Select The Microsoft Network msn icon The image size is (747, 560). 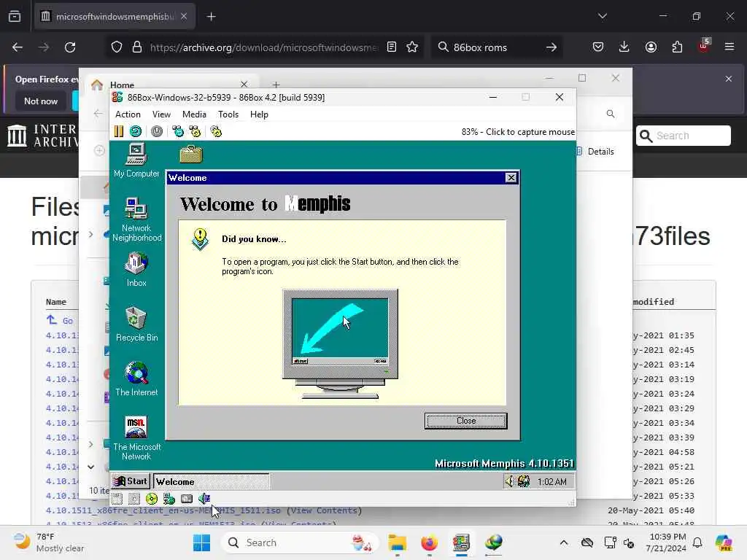(x=136, y=438)
